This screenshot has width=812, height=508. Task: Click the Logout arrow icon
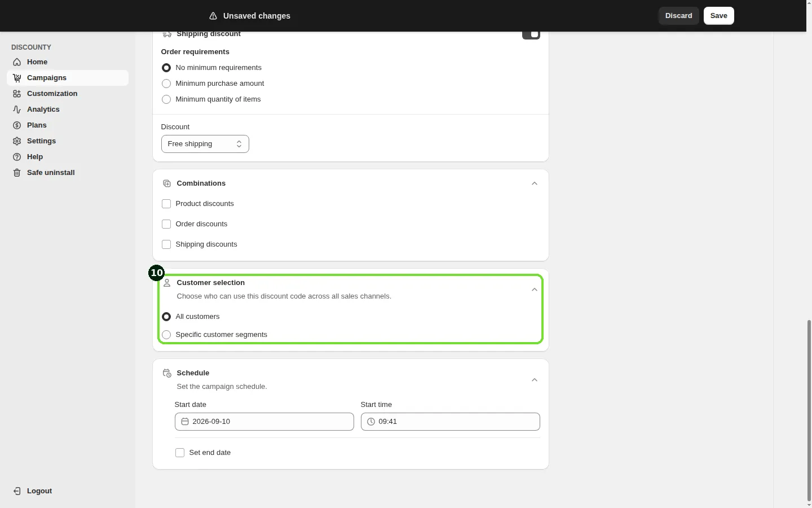click(17, 491)
